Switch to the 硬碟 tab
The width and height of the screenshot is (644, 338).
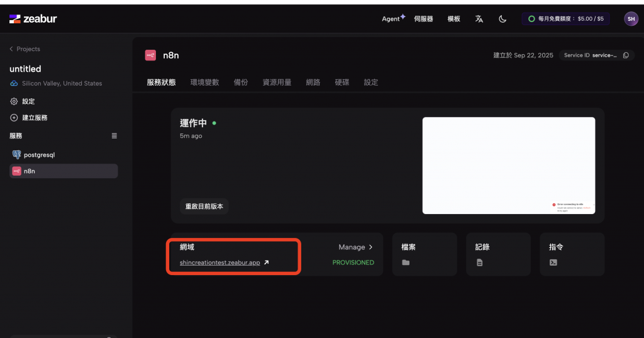(x=341, y=82)
